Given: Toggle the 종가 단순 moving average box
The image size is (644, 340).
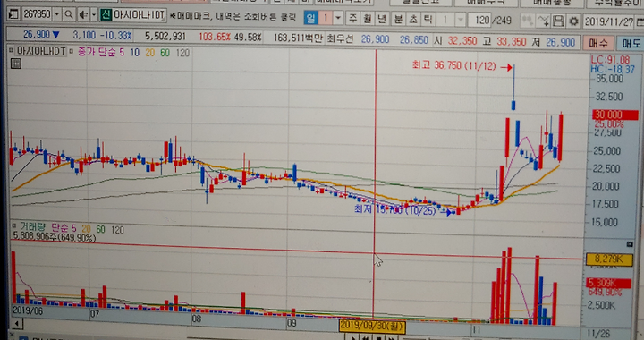Looking at the screenshot, I should point(71,52).
